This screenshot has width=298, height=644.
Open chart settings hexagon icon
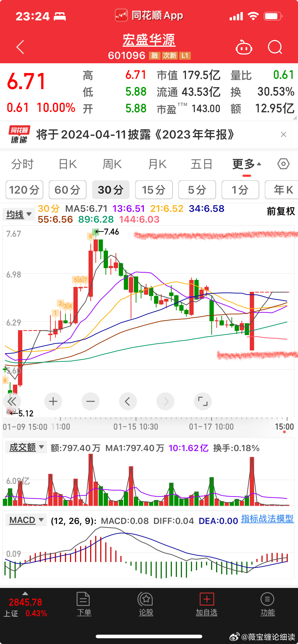283,164
